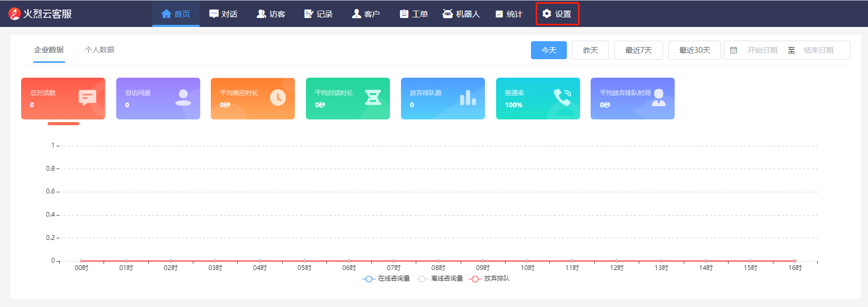Image resolution: width=868 pixels, height=307 pixels.
Task: Open the 工单 tickets menu
Action: 414,14
